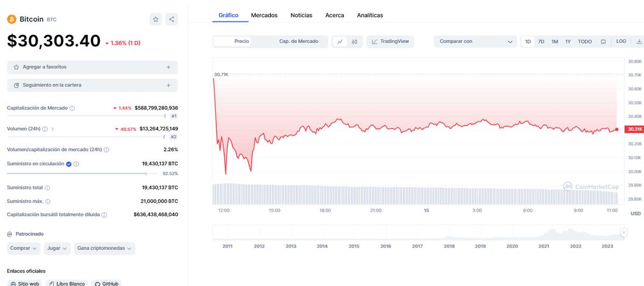
Task: Toggle the LOG scale option
Action: (x=621, y=41)
